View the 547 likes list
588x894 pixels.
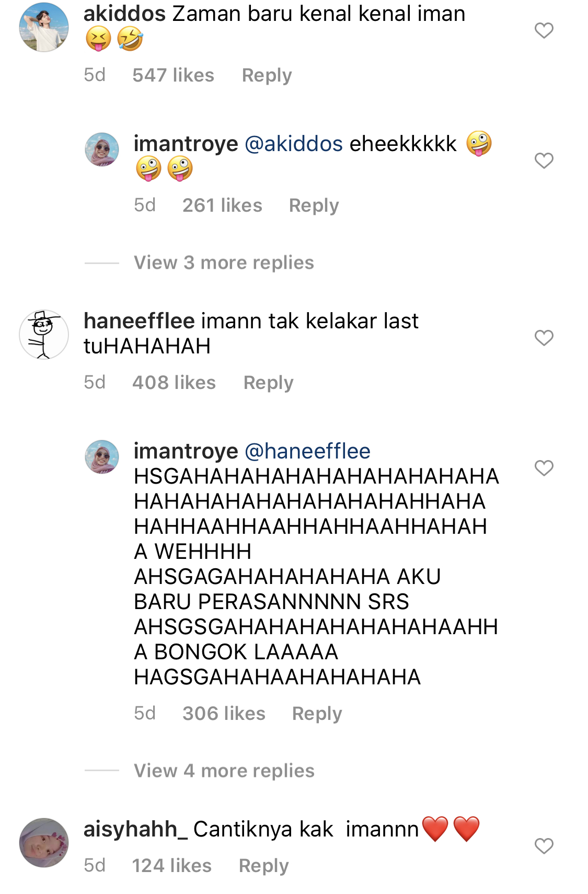point(173,75)
